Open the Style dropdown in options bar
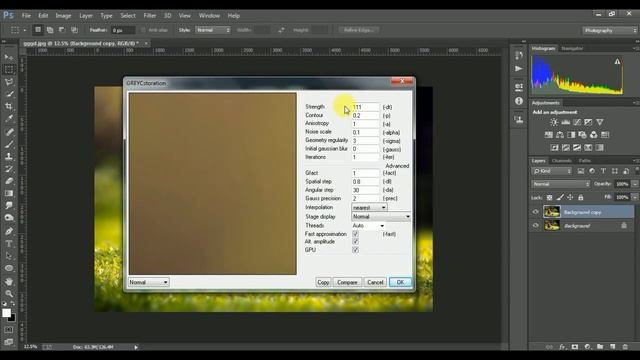Screen dimensions: 640x360 pos(213,30)
